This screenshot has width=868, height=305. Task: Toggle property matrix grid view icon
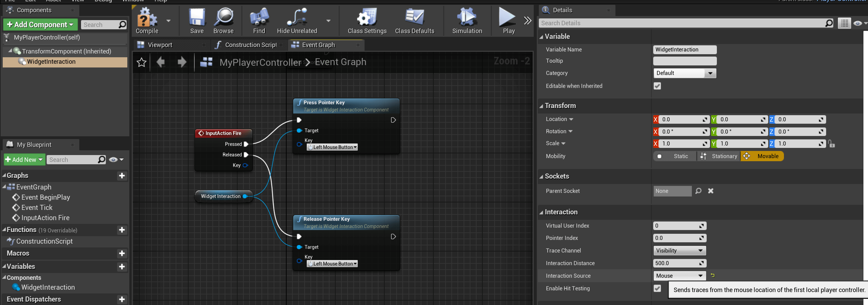[844, 23]
